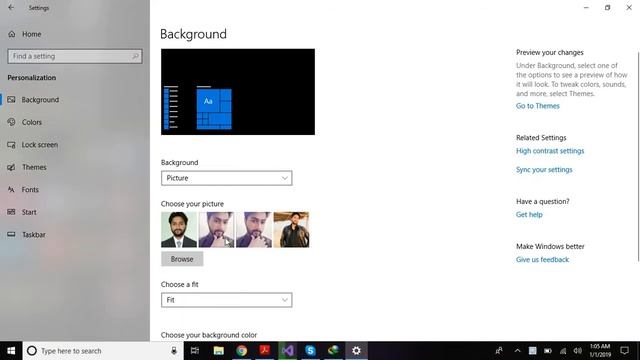Open the People icon in system tray

[x=499, y=351]
